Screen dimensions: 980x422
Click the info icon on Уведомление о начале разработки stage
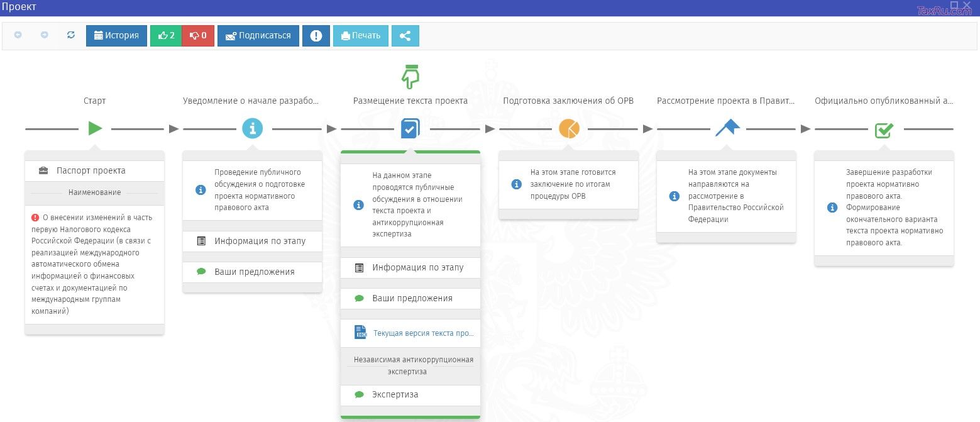[252, 128]
